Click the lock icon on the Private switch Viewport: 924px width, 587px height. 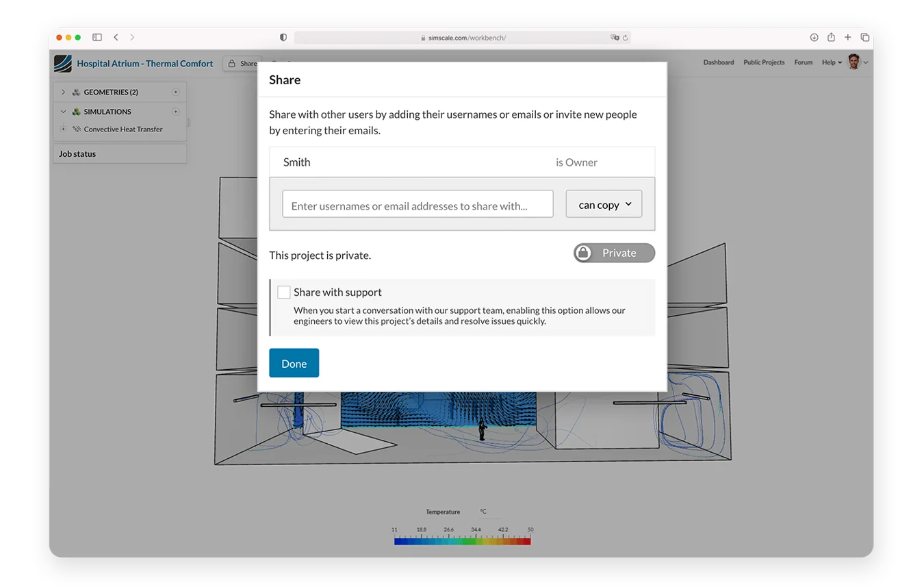583,252
